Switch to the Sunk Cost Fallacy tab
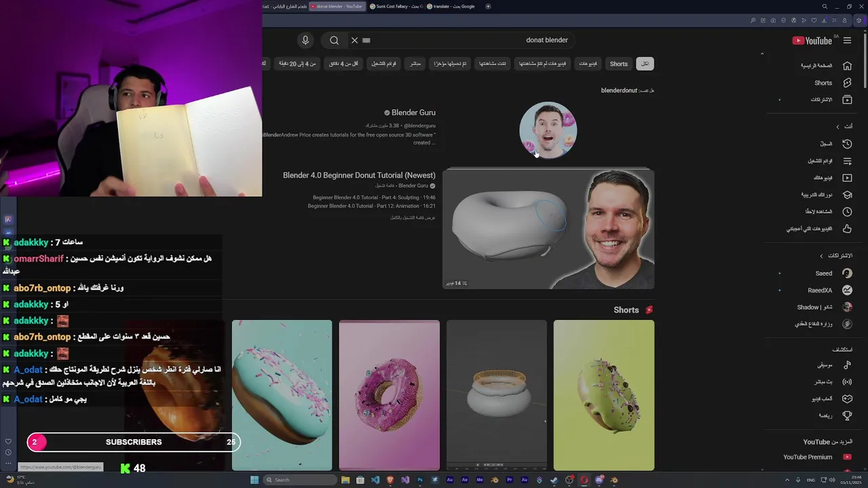This screenshot has height=488, width=868. click(396, 6)
